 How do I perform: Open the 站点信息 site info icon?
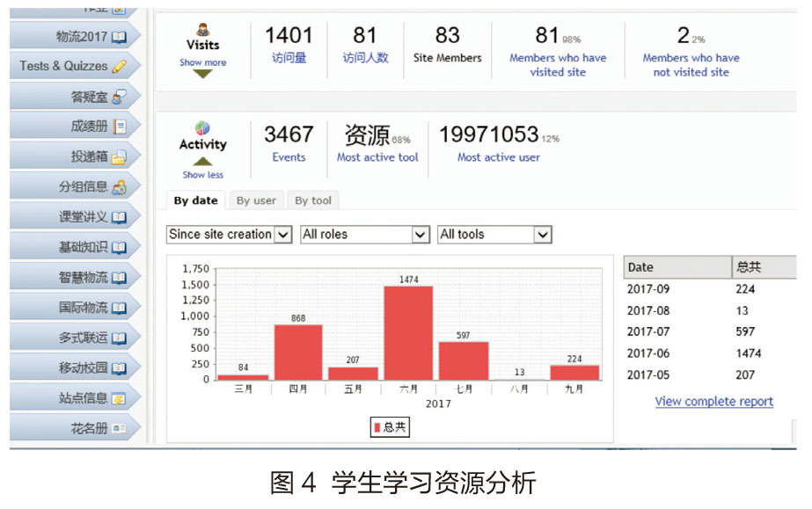120,399
